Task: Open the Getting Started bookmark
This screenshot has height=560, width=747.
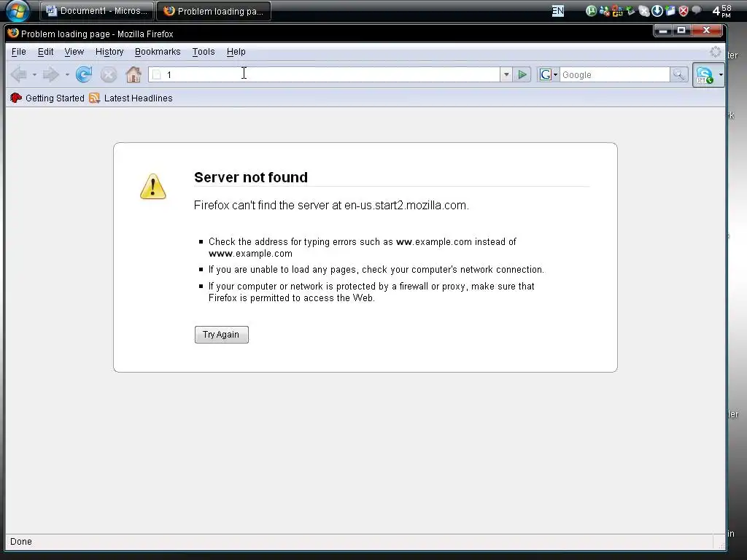Action: (47, 98)
